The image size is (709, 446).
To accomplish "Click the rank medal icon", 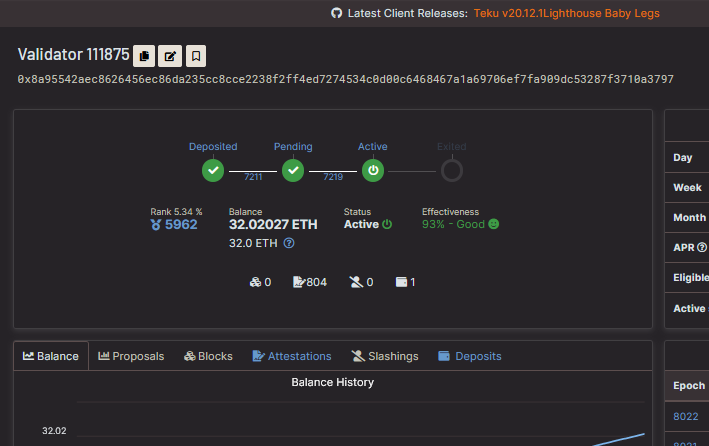I will tap(156, 224).
